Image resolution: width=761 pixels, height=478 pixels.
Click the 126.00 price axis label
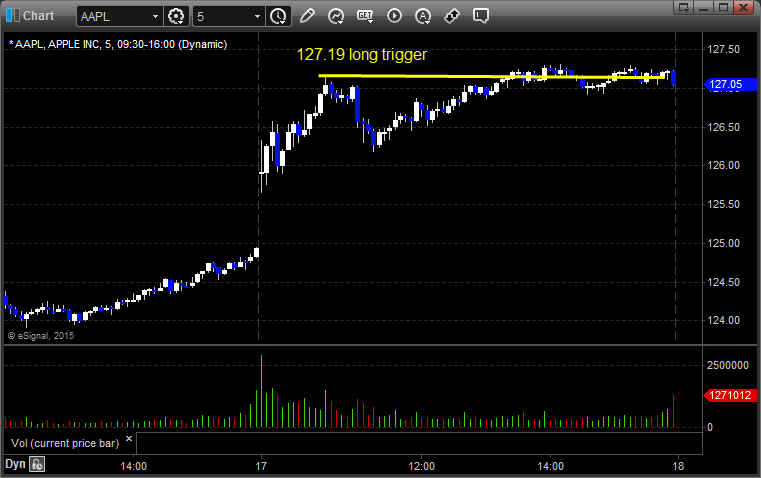[723, 165]
